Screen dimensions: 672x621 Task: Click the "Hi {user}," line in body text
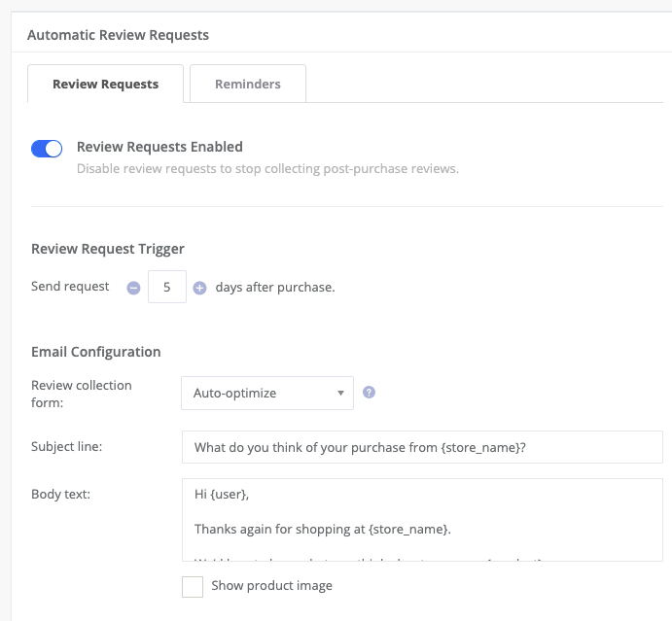(222, 495)
